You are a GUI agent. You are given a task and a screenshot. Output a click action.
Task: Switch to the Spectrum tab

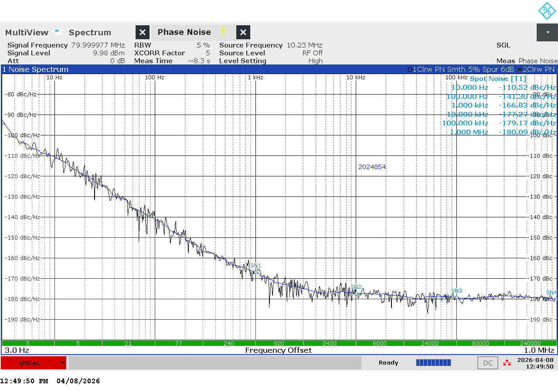pos(90,33)
